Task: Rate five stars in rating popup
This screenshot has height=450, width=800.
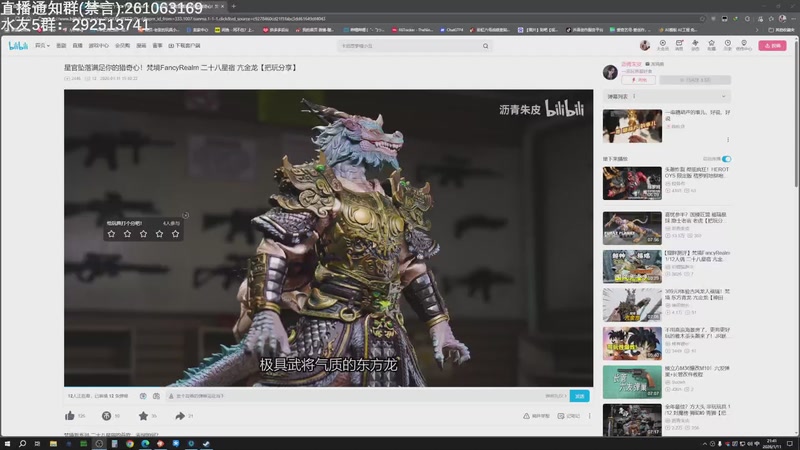Action: pyautogui.click(x=176, y=234)
